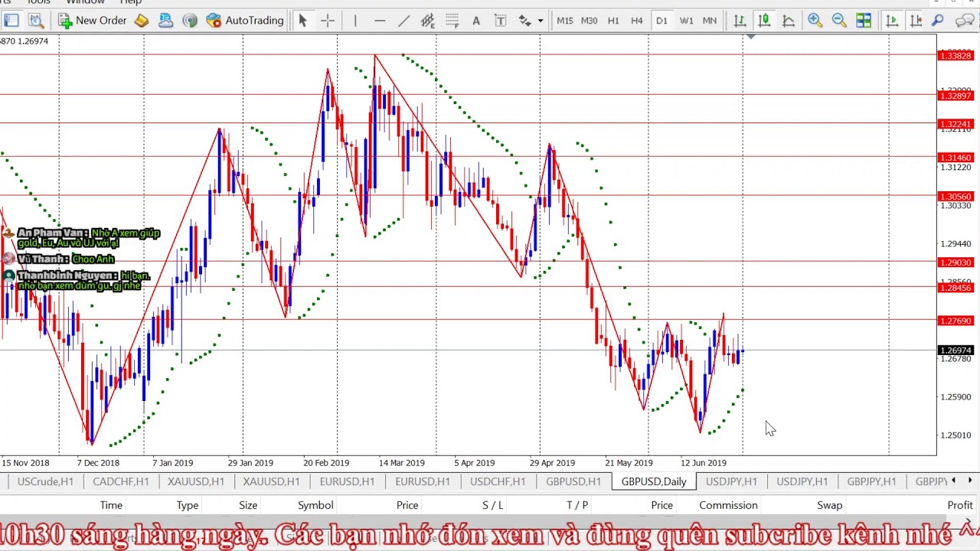Tile chart windows icon
980x551 pixels.
point(864,21)
